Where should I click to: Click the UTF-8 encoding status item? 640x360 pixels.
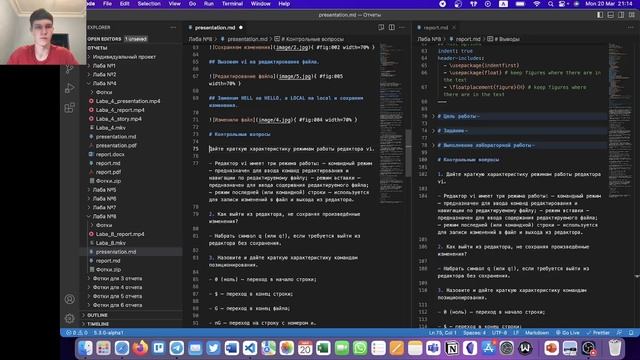[x=499, y=333]
